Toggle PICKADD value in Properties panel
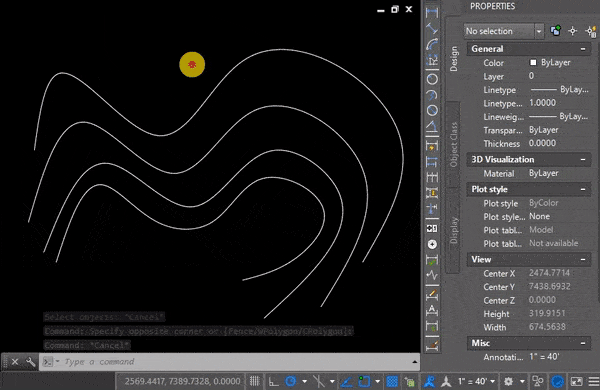The image size is (600, 390). pyautogui.click(x=556, y=31)
